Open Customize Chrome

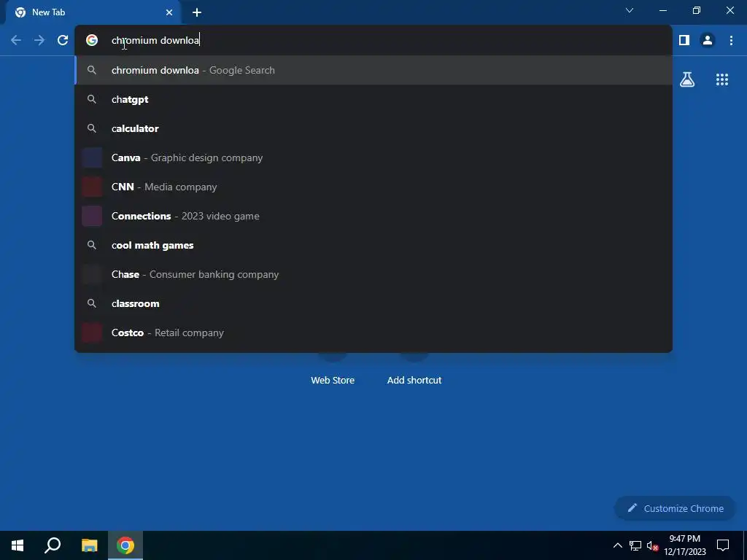tap(675, 508)
